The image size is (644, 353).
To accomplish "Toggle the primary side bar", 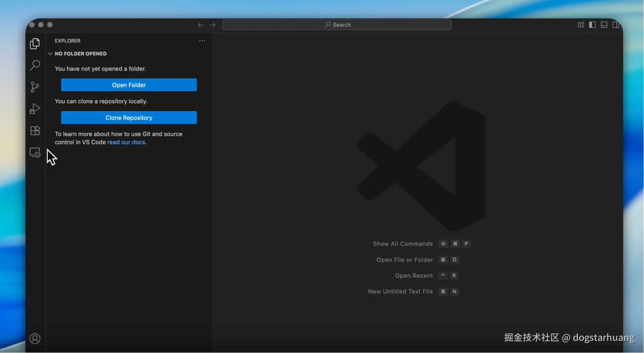I will tap(592, 25).
